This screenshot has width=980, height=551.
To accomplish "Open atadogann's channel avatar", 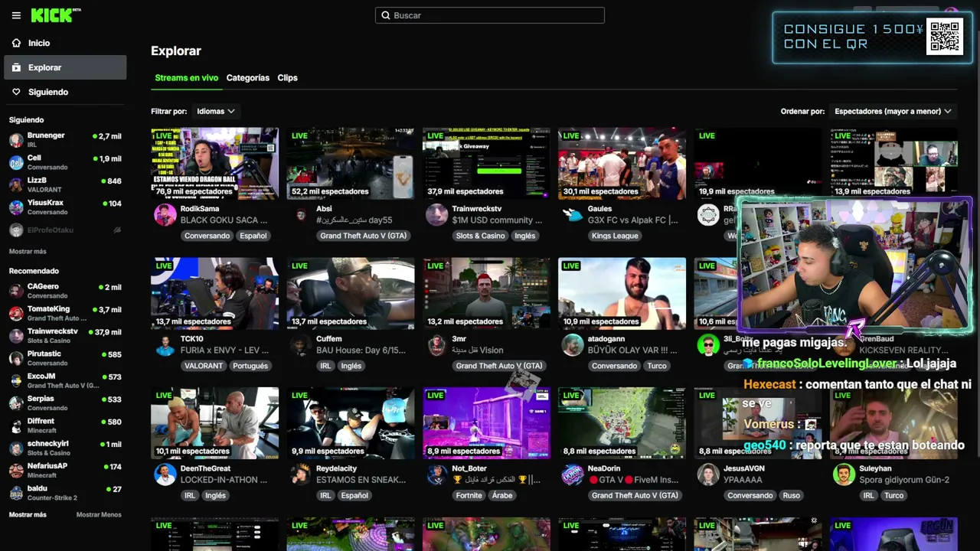I will pos(573,344).
